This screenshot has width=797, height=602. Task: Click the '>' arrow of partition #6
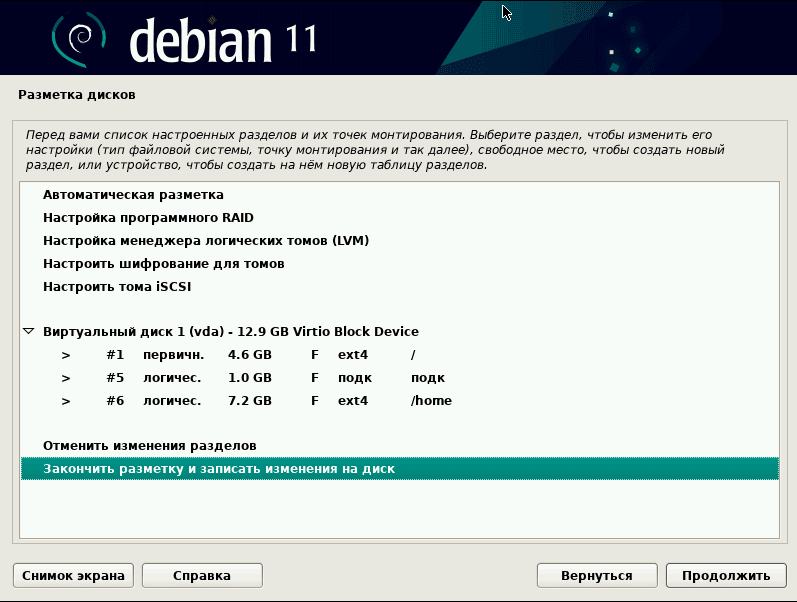click(x=66, y=401)
